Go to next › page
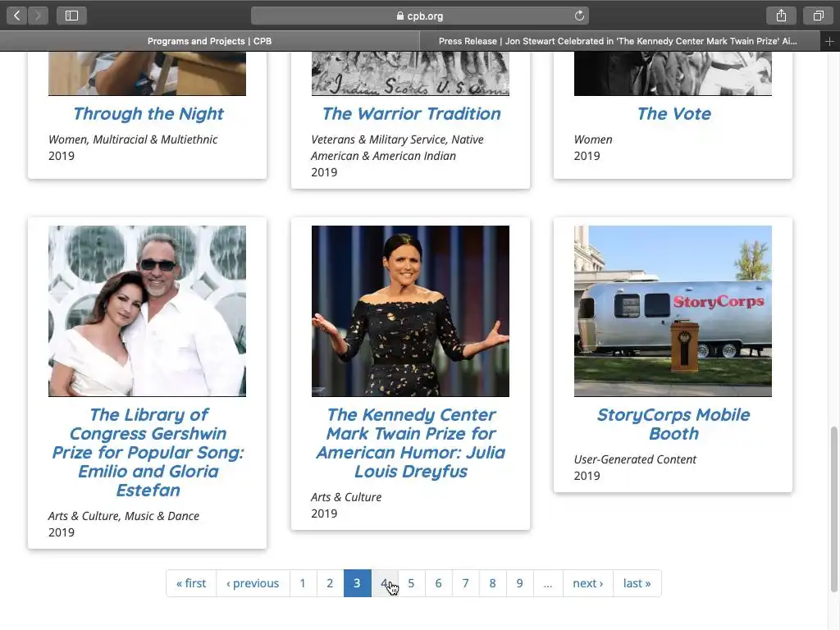The image size is (840, 630). point(587,583)
